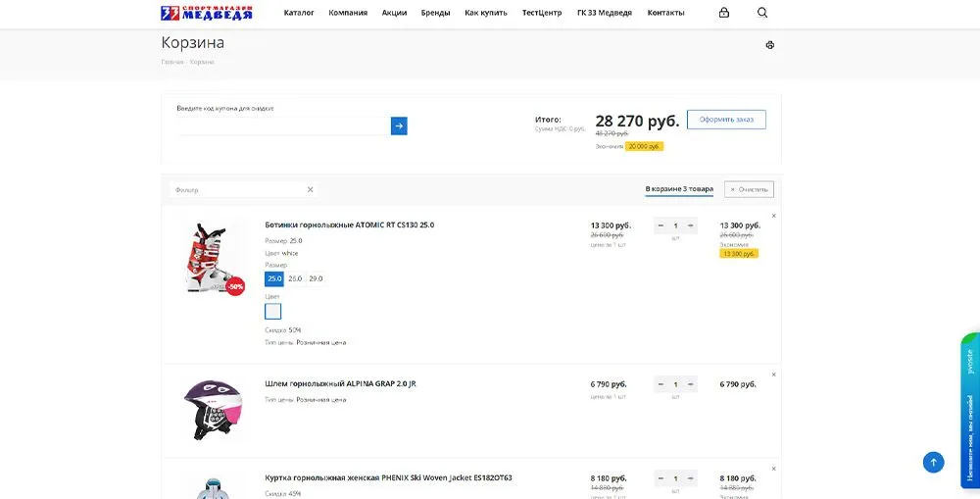Clear the filter field with X icon
Viewport: 980px width, 499px height.
coord(311,190)
